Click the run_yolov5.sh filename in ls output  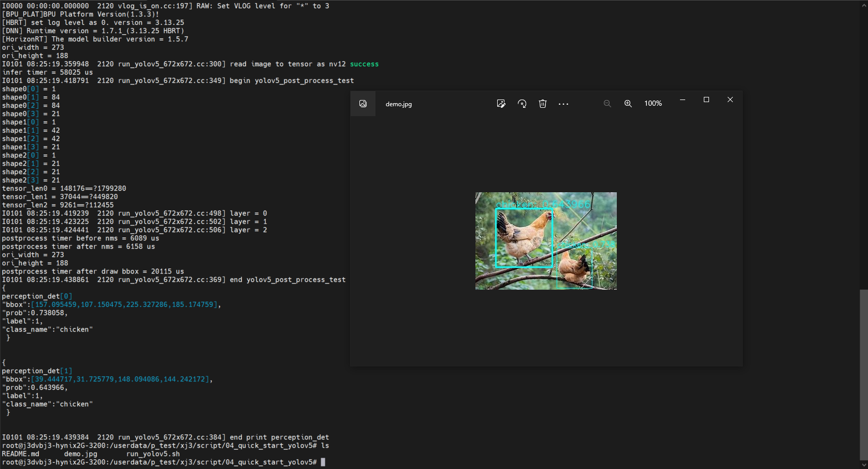tap(153, 454)
